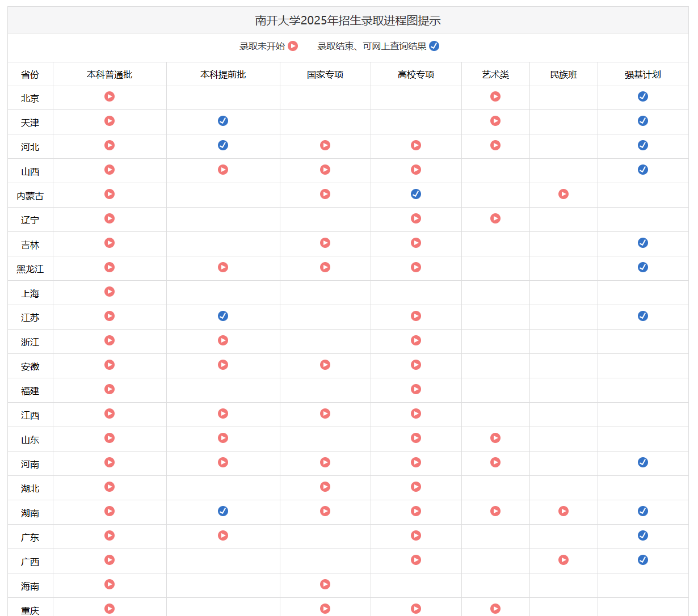698x616 pixels.
Task: Click 海南 国家专项 red play icon
Action: point(325,584)
